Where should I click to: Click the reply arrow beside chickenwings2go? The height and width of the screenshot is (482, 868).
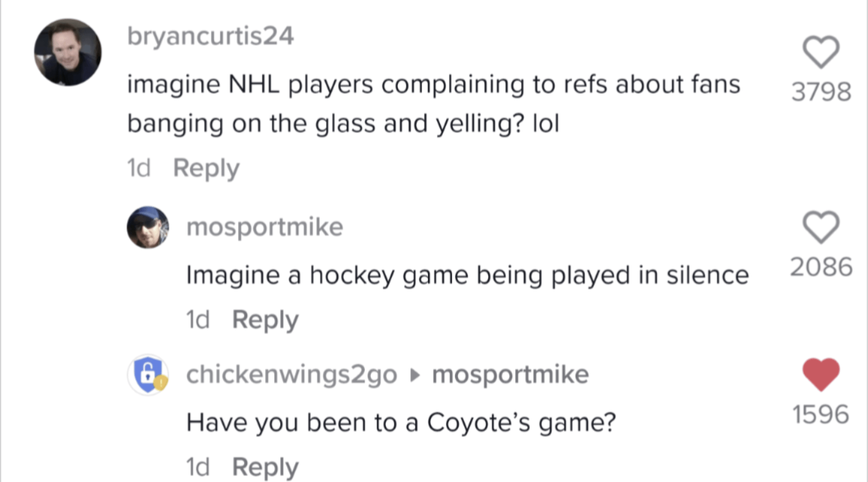(x=414, y=375)
